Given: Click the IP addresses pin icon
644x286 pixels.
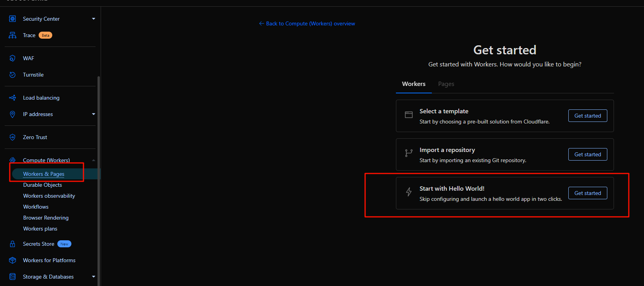Looking at the screenshot, I should click(12, 114).
